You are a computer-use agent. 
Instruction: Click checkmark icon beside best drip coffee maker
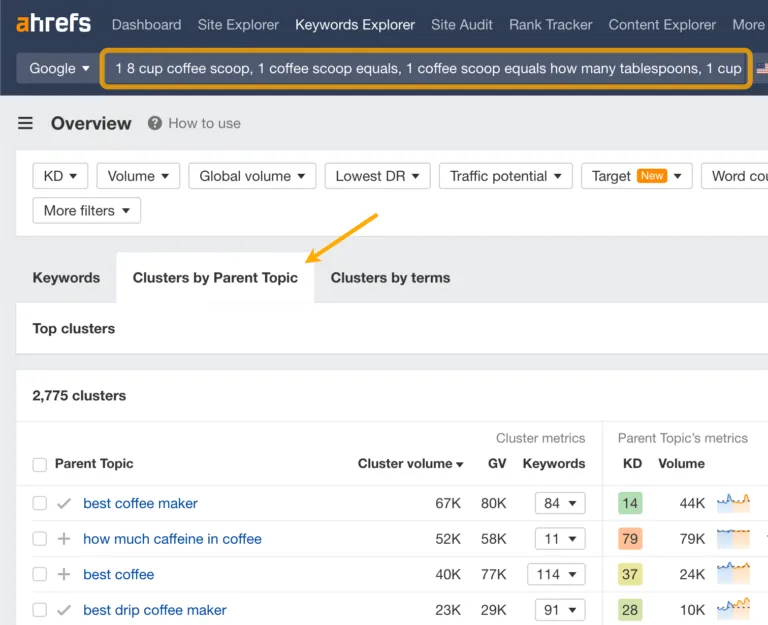[x=64, y=610]
